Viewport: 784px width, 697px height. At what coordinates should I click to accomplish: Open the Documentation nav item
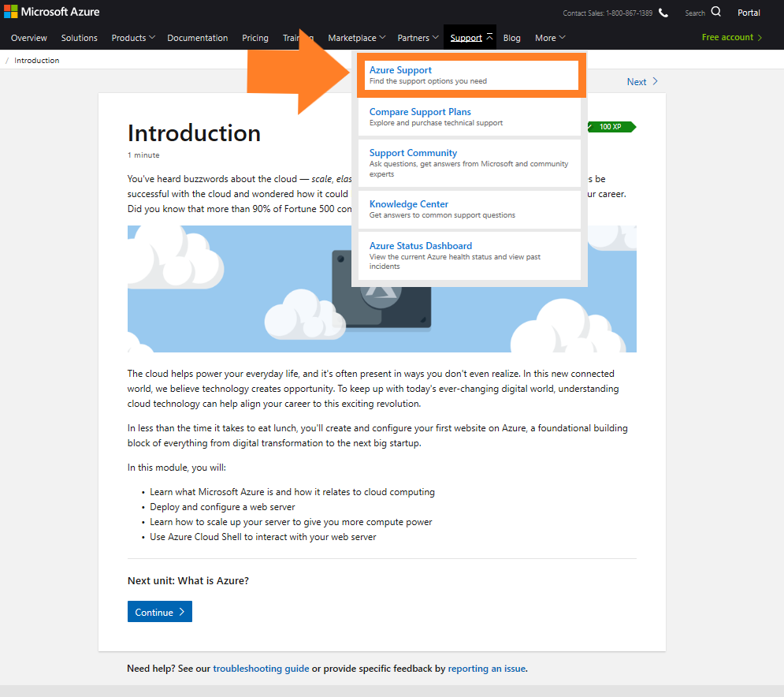(198, 38)
